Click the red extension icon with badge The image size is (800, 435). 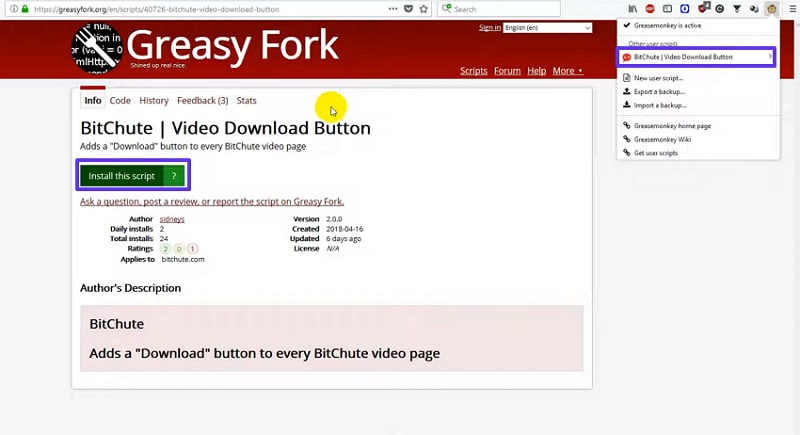tap(703, 8)
